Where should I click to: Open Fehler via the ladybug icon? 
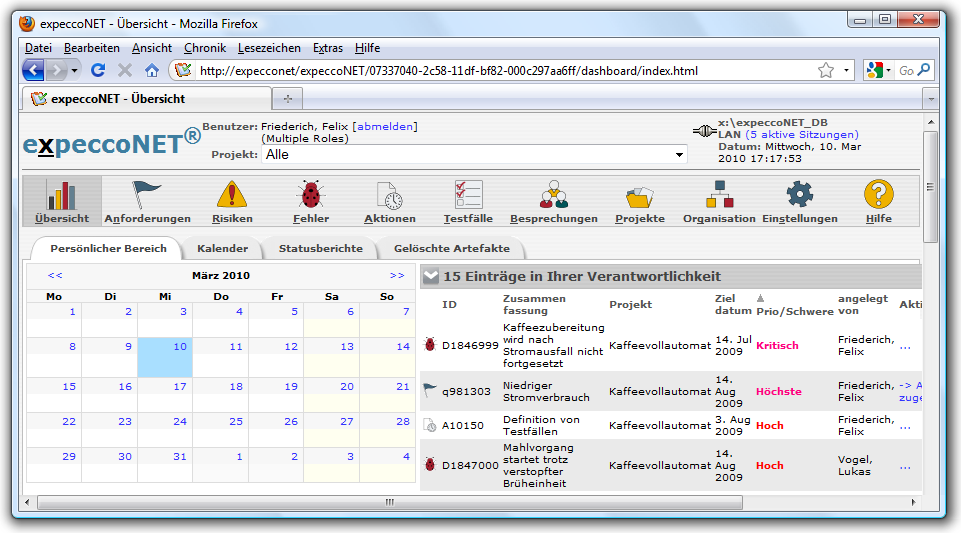pos(310,195)
